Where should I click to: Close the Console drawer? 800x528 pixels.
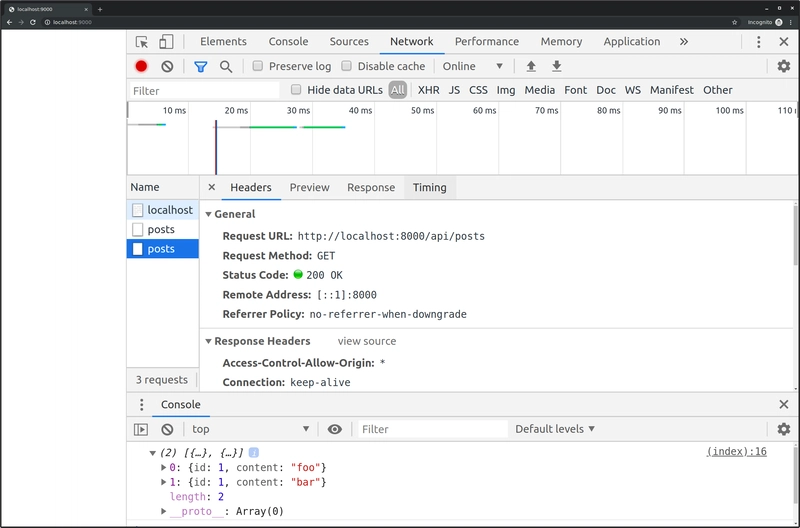click(784, 405)
